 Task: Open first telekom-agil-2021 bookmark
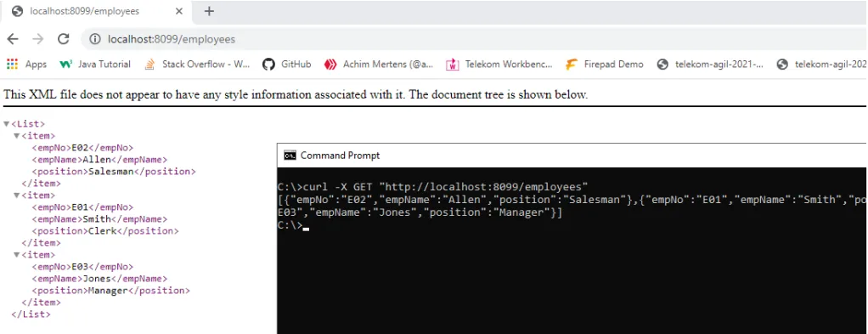pyautogui.click(x=710, y=65)
